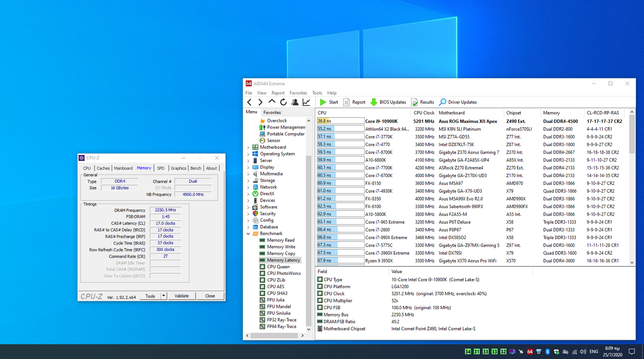Open the Help menu in AIDA64

pyautogui.click(x=332, y=93)
